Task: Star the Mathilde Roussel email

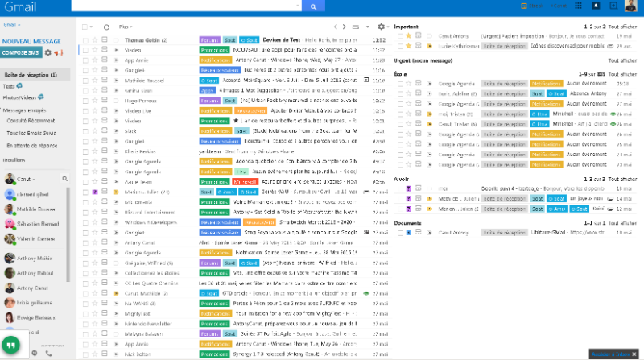Action: pos(95,81)
